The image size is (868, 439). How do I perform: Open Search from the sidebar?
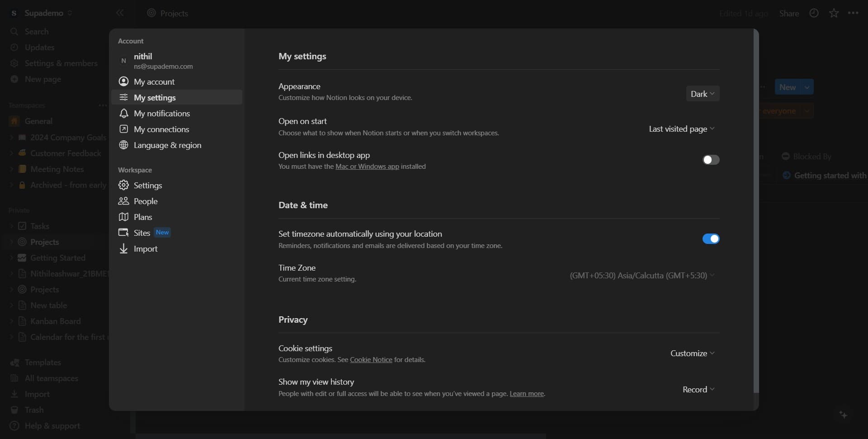tap(36, 31)
